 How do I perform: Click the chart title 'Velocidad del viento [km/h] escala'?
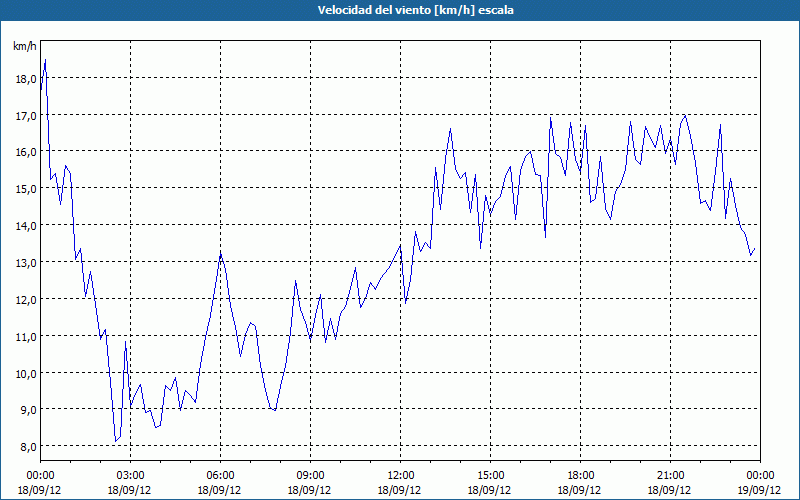click(x=415, y=10)
